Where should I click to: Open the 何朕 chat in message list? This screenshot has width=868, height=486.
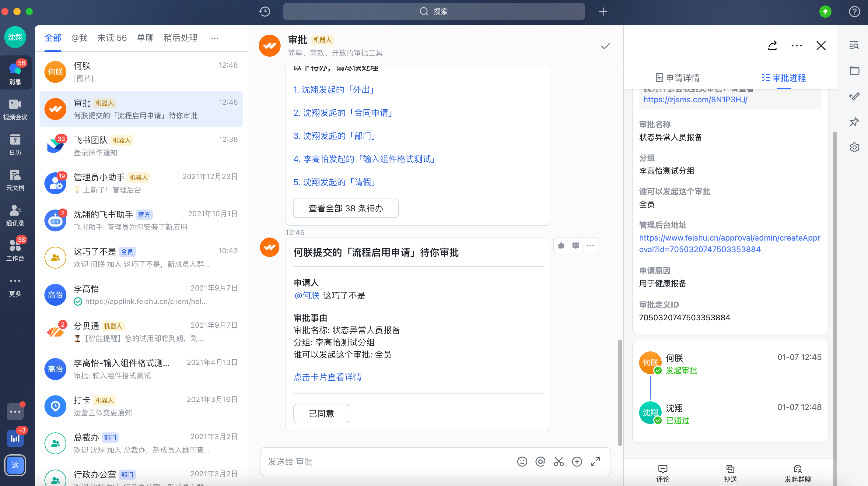[x=141, y=72]
